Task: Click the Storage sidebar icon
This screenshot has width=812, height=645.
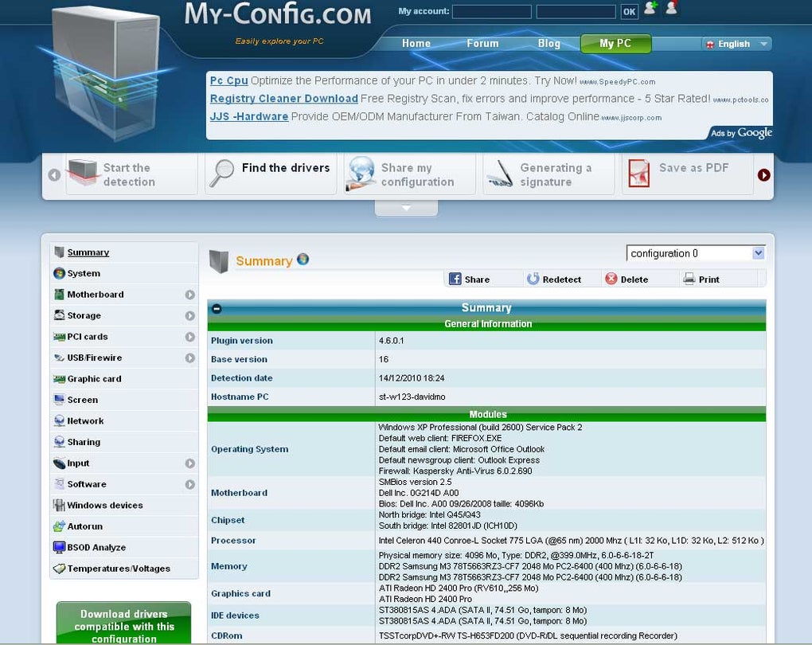Action: point(59,315)
